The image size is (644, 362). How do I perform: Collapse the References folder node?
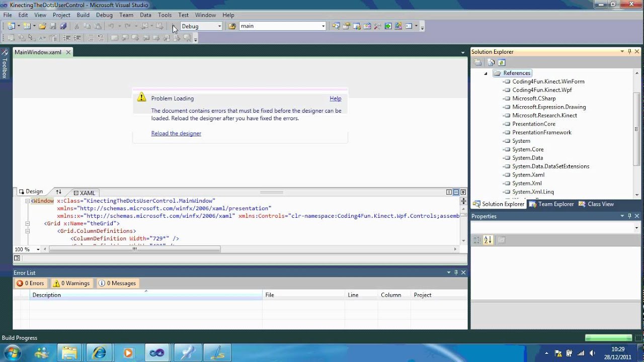tap(486, 73)
